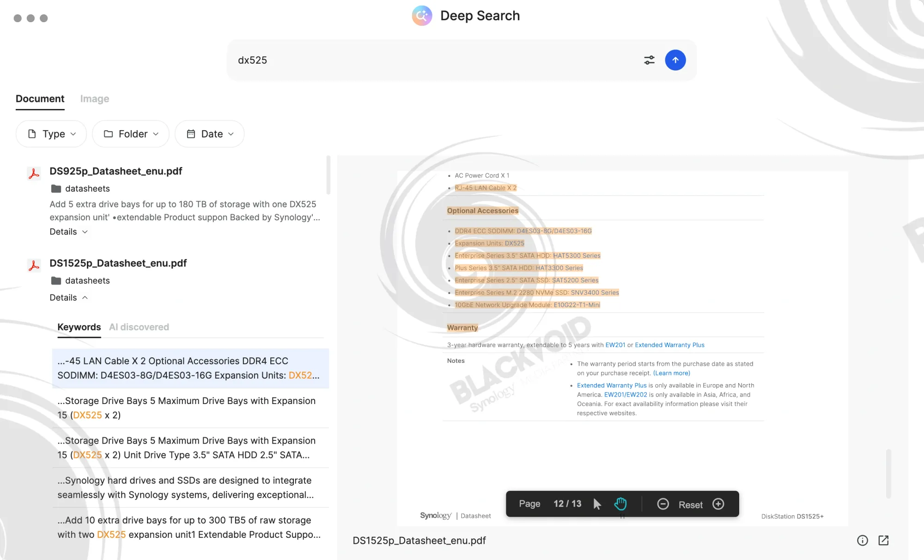Click folder icon under DS925p datasheet
The image size is (924, 560).
pos(56,188)
